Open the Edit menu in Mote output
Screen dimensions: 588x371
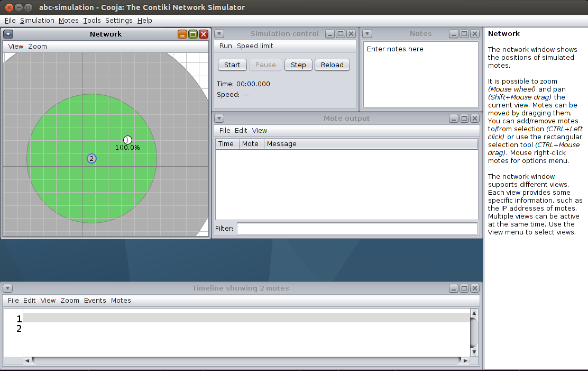click(x=241, y=131)
